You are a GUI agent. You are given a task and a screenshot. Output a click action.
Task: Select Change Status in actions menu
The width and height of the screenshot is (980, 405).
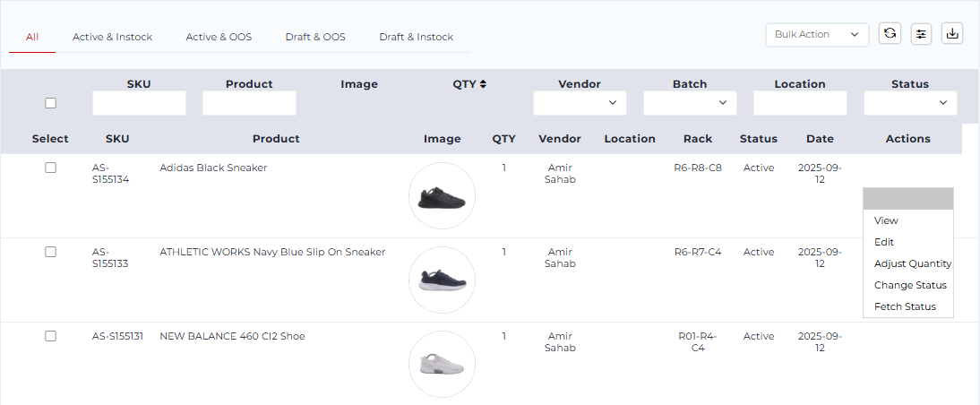coord(910,285)
